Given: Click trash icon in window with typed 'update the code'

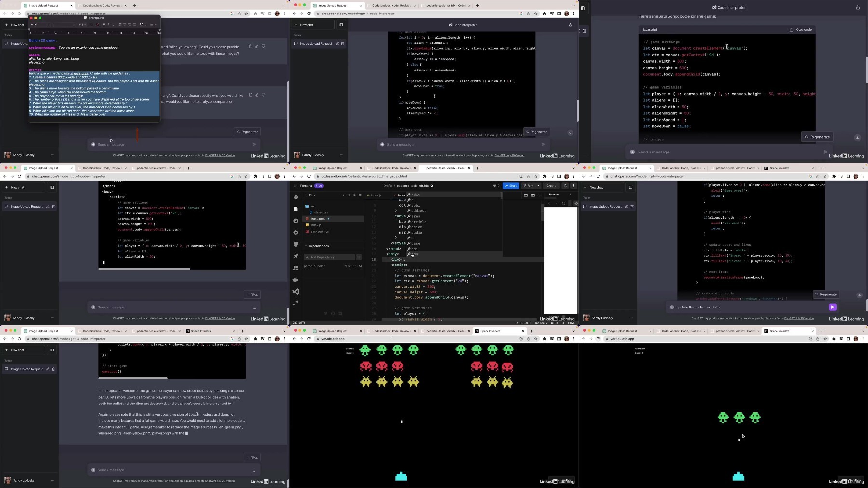Looking at the screenshot, I should pyautogui.click(x=632, y=206).
